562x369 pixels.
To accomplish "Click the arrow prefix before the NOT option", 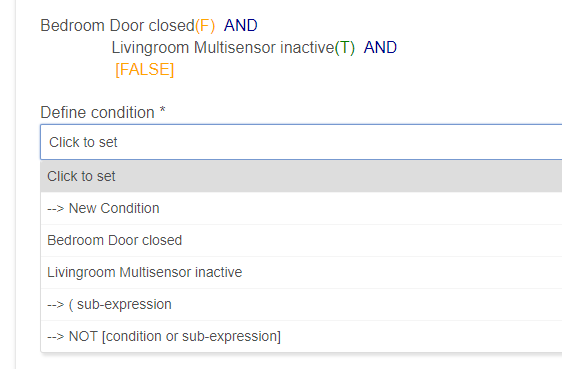I will tap(56, 337).
